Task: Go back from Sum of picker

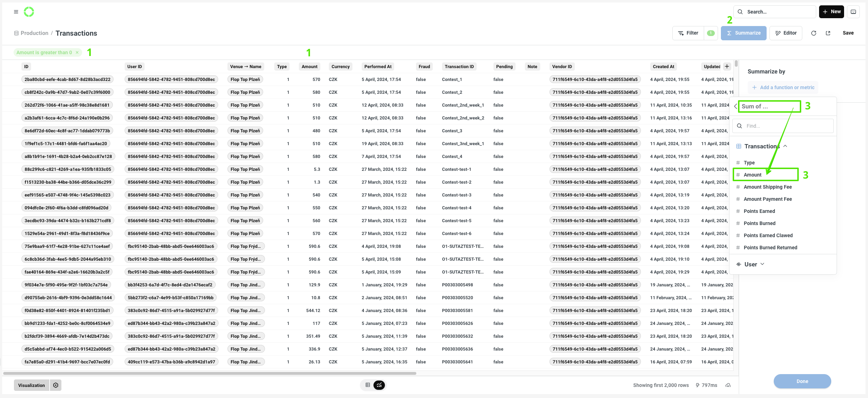Action: click(x=736, y=106)
